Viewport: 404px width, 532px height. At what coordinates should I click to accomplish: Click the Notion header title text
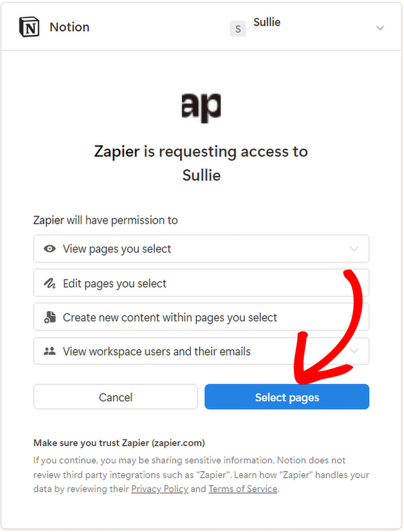click(70, 27)
